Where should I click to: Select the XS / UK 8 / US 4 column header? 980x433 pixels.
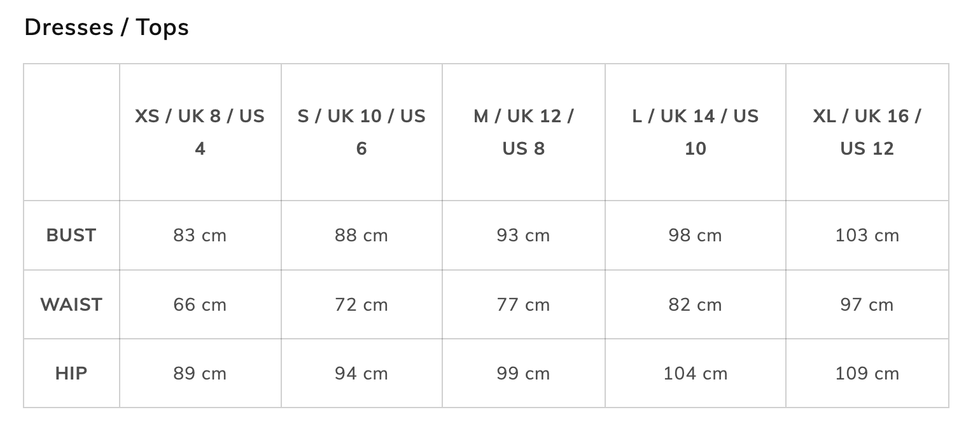pyautogui.click(x=200, y=132)
